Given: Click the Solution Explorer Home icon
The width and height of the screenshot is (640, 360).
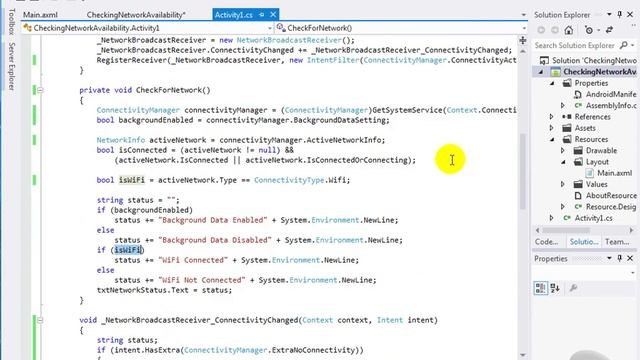Looking at the screenshot, I should pos(569,30).
